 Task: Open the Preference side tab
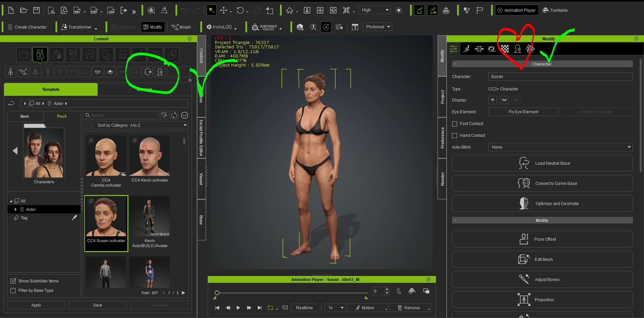(x=442, y=138)
